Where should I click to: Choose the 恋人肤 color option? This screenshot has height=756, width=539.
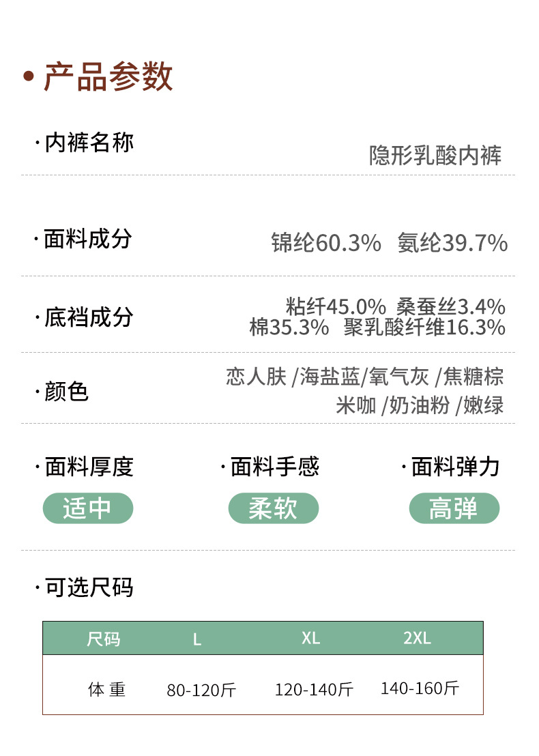click(x=256, y=377)
